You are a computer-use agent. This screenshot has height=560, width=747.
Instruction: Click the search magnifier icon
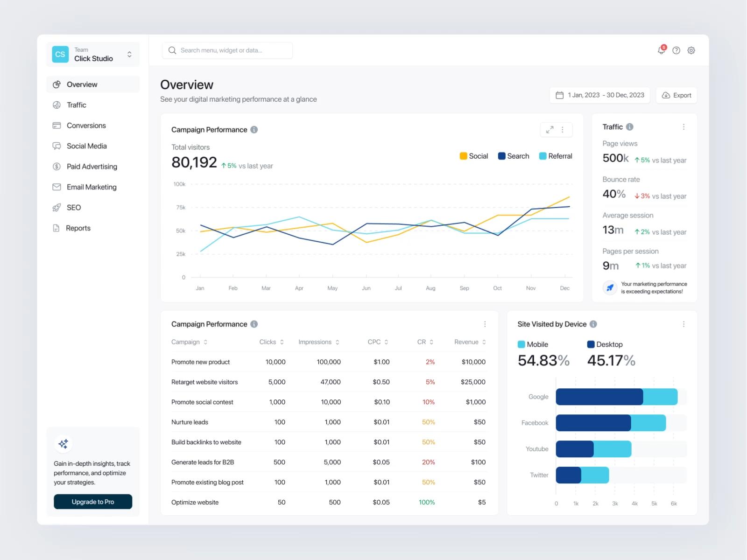point(172,50)
